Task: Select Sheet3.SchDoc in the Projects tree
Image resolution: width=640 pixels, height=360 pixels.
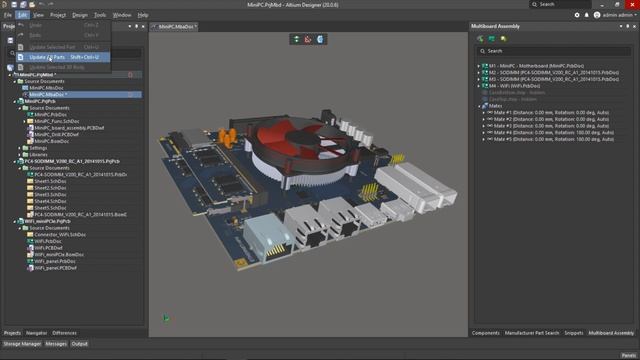Action: pos(50,195)
